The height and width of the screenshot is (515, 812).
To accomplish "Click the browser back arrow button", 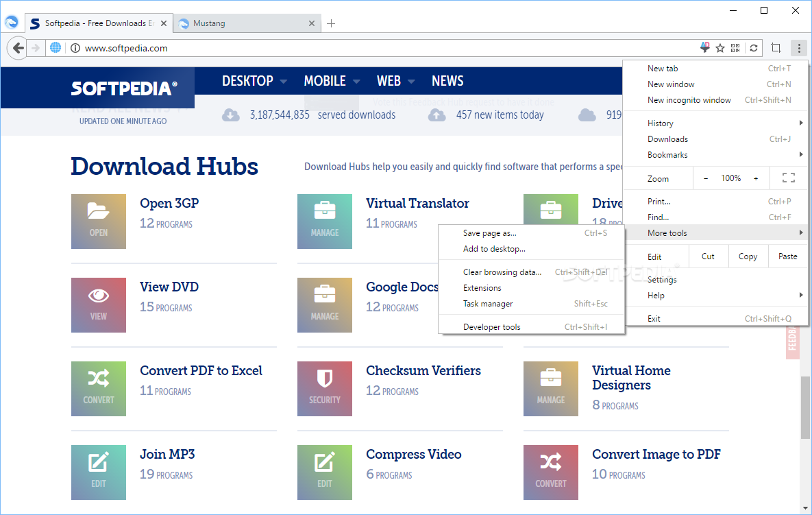I will point(18,48).
